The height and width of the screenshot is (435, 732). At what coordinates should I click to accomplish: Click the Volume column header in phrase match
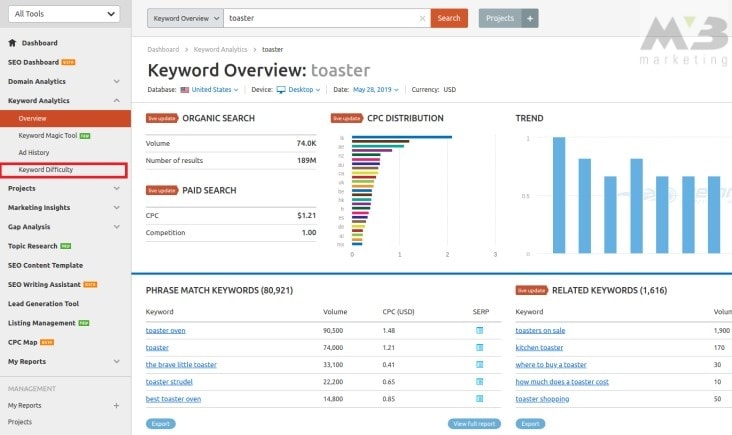335,312
